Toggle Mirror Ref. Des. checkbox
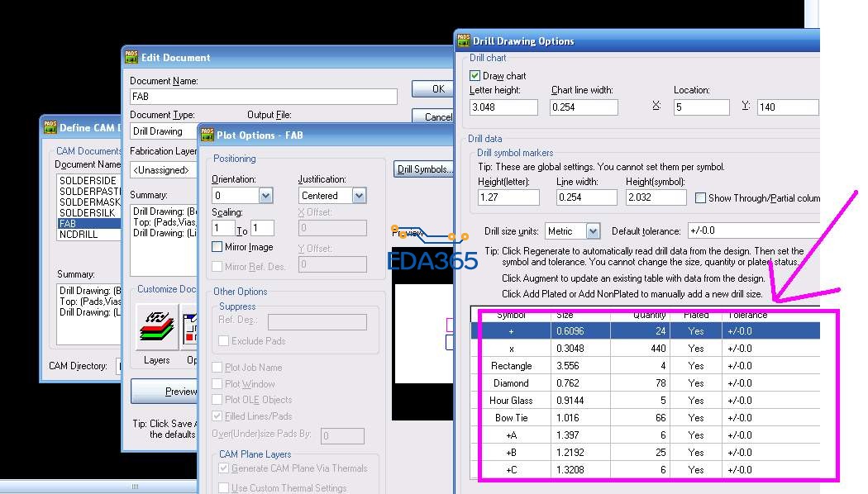Screen dimensions: 868x494 pos(217,267)
